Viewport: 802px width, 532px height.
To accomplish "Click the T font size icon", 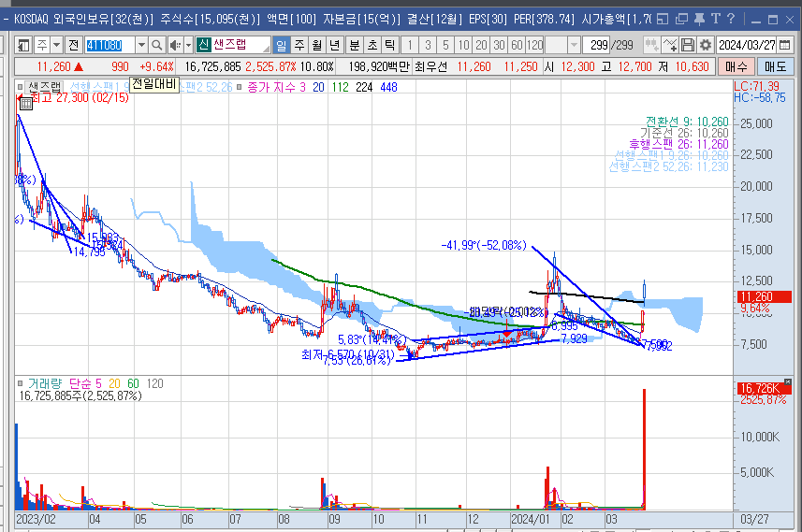I will coord(716,20).
